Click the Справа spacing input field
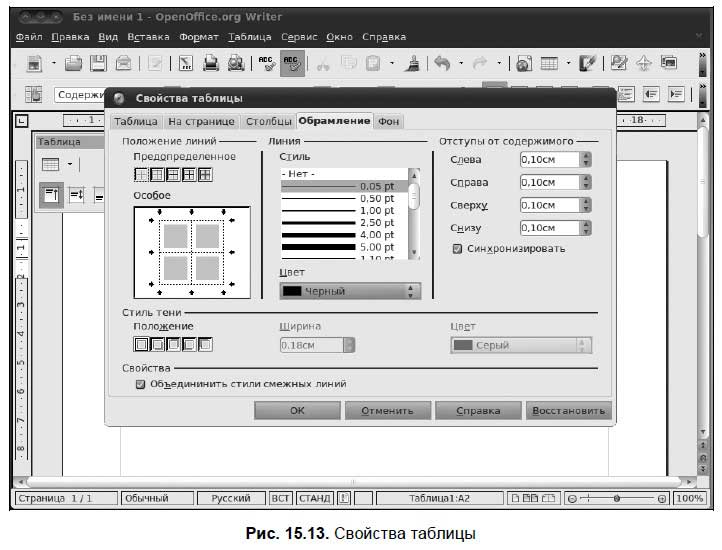The image size is (722, 550). point(550,182)
